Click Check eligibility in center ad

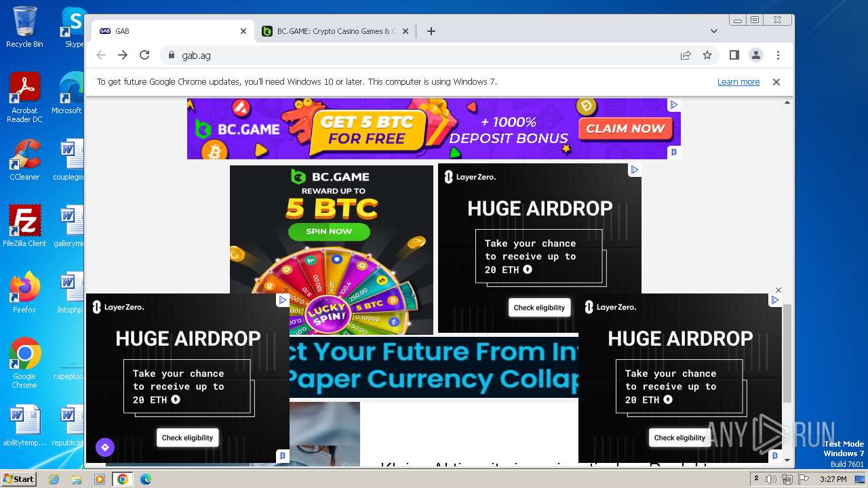[x=539, y=308]
